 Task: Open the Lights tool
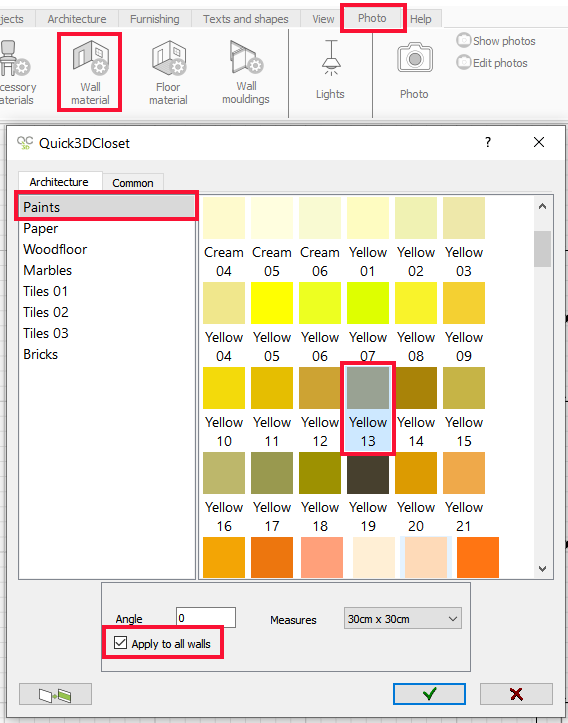point(330,70)
